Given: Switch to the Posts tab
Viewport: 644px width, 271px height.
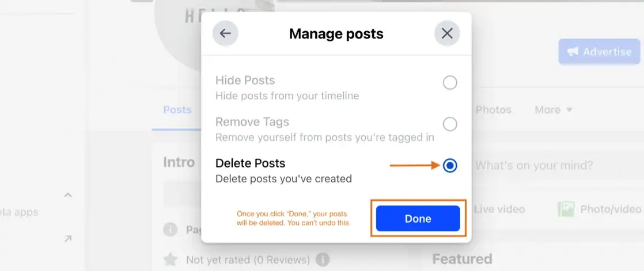Looking at the screenshot, I should (177, 110).
